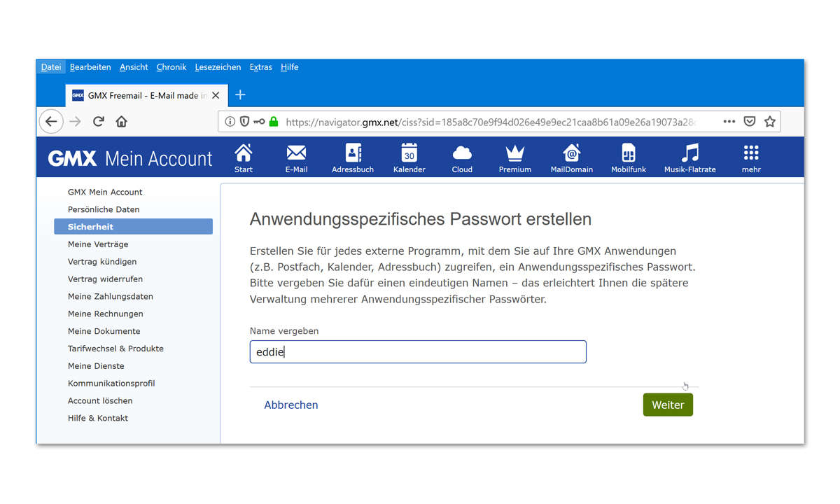Image resolution: width=840 pixels, height=504 pixels.
Task: Reload the page with the refresh icon
Action: 99,121
